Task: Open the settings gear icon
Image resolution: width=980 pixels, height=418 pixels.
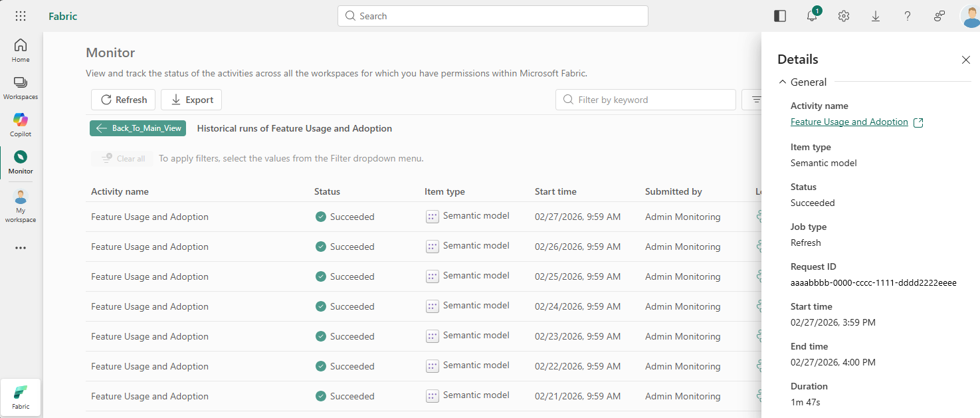Action: (844, 16)
